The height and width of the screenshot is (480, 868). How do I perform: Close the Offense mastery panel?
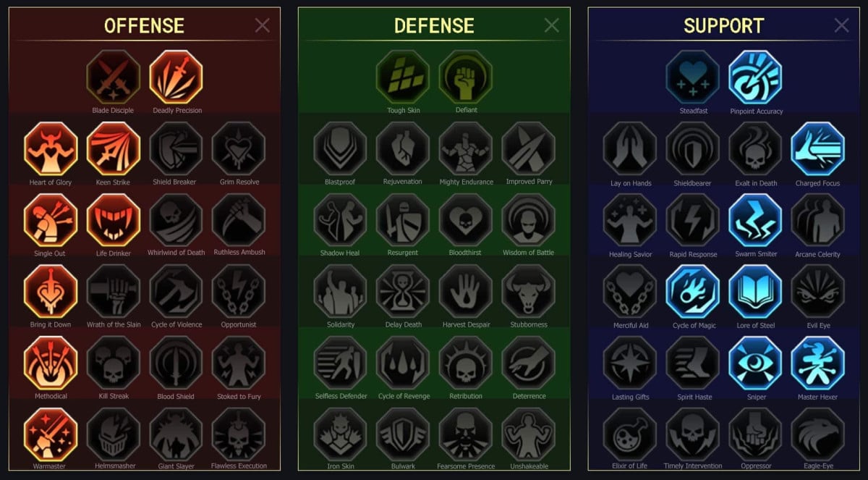[x=263, y=26]
